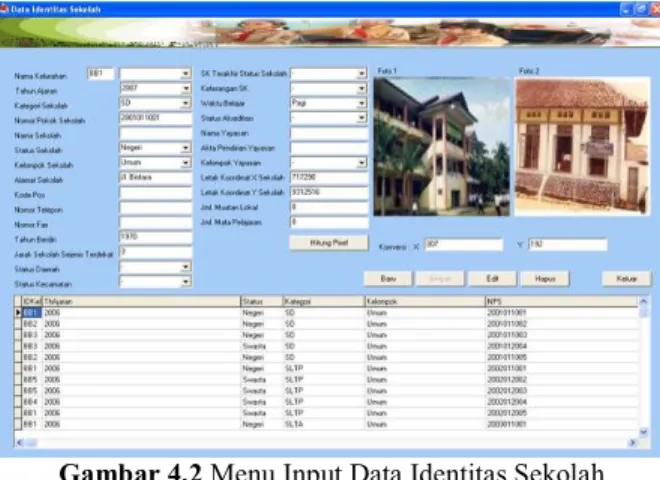
Task: Open the Waktu Belajar dropdown
Action: (361, 103)
